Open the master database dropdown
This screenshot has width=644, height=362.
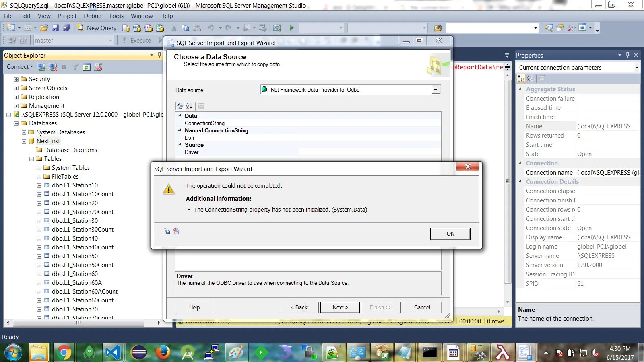tap(110, 40)
